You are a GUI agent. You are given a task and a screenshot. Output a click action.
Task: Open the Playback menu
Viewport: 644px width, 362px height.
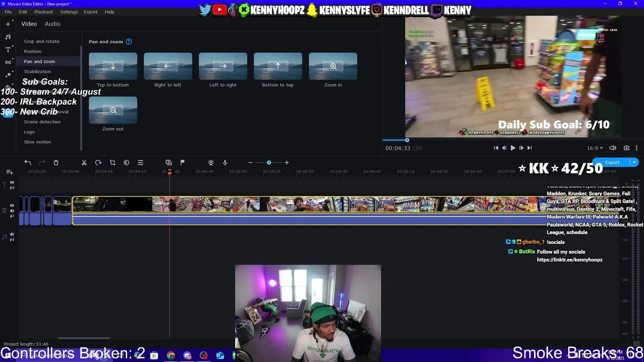[x=44, y=12]
